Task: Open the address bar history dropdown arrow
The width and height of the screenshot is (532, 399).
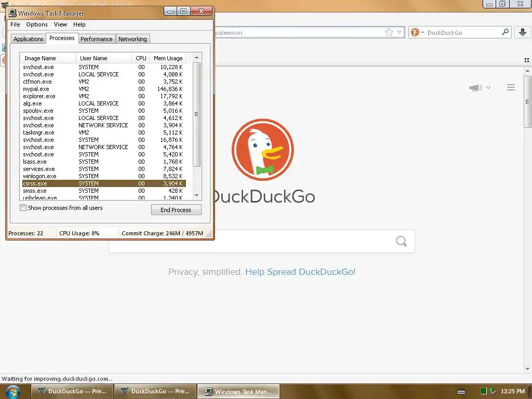Action: (x=400, y=33)
